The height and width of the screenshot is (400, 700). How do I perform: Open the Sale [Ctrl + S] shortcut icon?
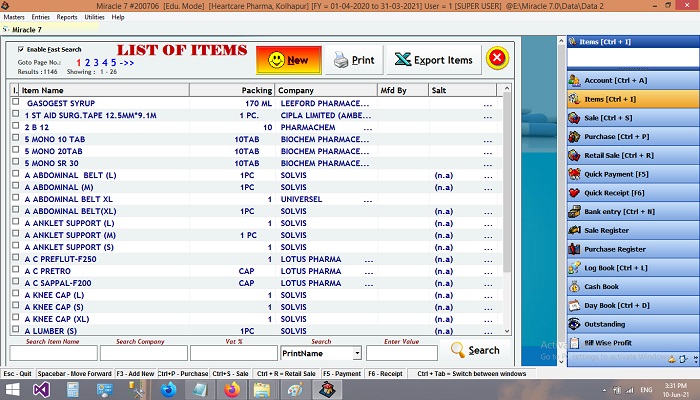coord(574,118)
